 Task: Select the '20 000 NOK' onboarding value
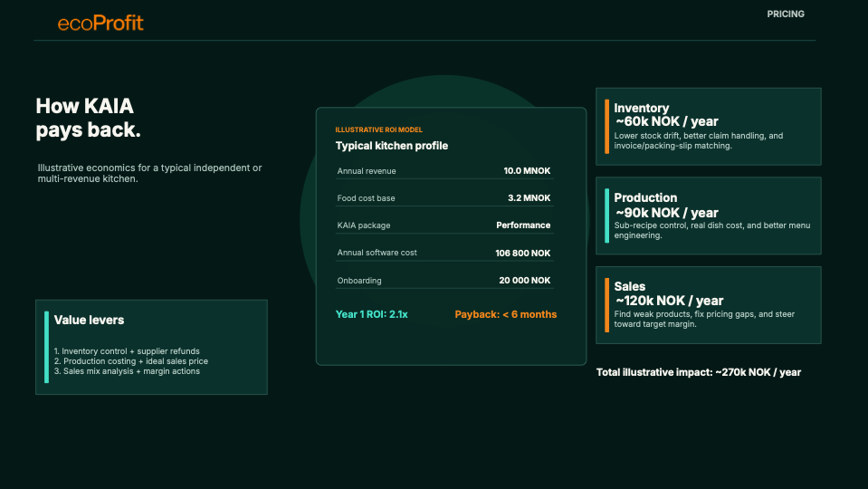click(x=525, y=281)
